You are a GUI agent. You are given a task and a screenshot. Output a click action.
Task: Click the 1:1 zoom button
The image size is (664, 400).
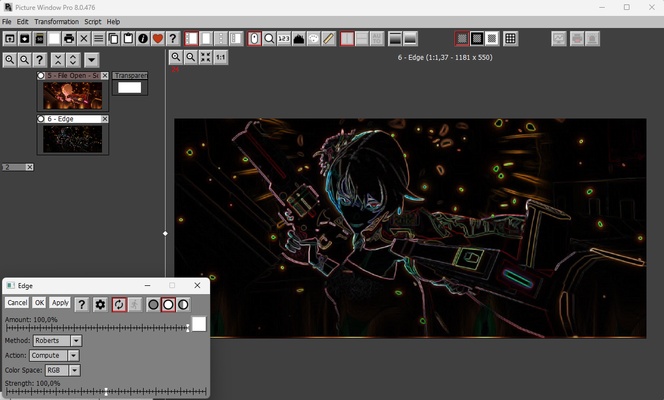[x=221, y=57]
